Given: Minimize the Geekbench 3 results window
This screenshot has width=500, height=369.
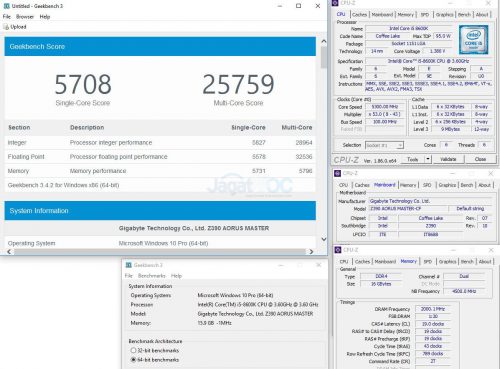Looking at the screenshot, I should click(x=280, y=6).
